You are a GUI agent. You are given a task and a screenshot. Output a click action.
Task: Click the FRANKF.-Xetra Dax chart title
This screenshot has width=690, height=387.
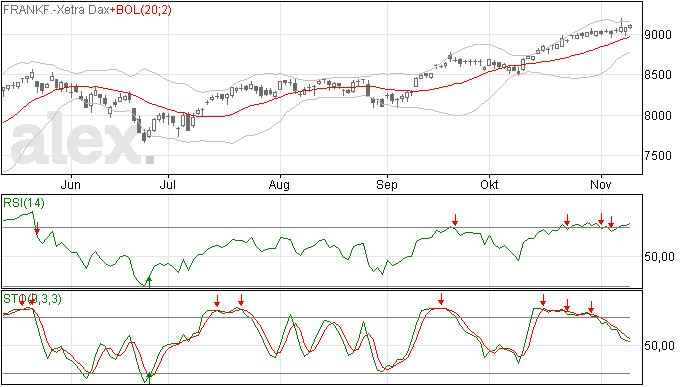click(56, 10)
